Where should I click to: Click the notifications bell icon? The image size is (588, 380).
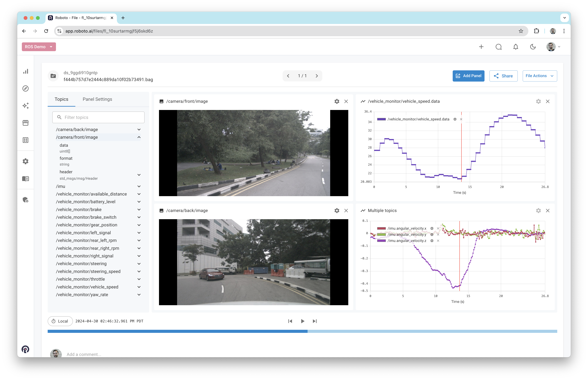pos(516,47)
